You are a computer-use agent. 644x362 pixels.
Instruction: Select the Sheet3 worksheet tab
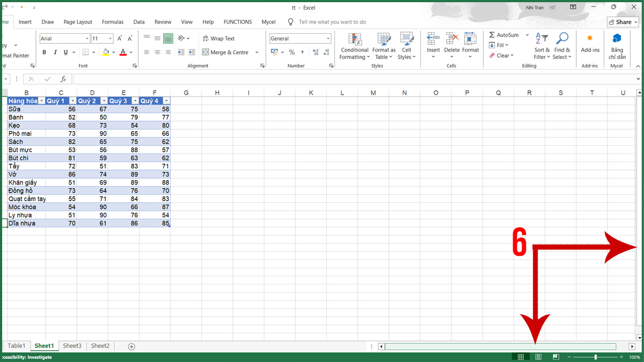pyautogui.click(x=72, y=346)
